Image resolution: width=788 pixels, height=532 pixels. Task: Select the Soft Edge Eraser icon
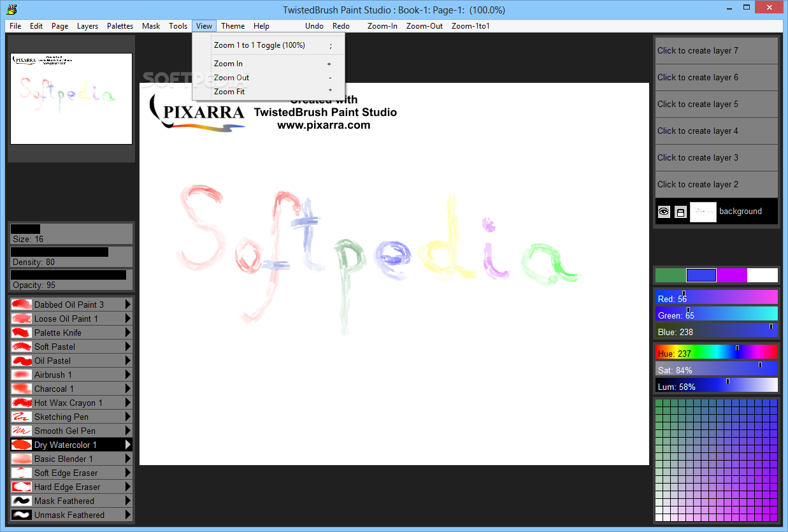[22, 473]
